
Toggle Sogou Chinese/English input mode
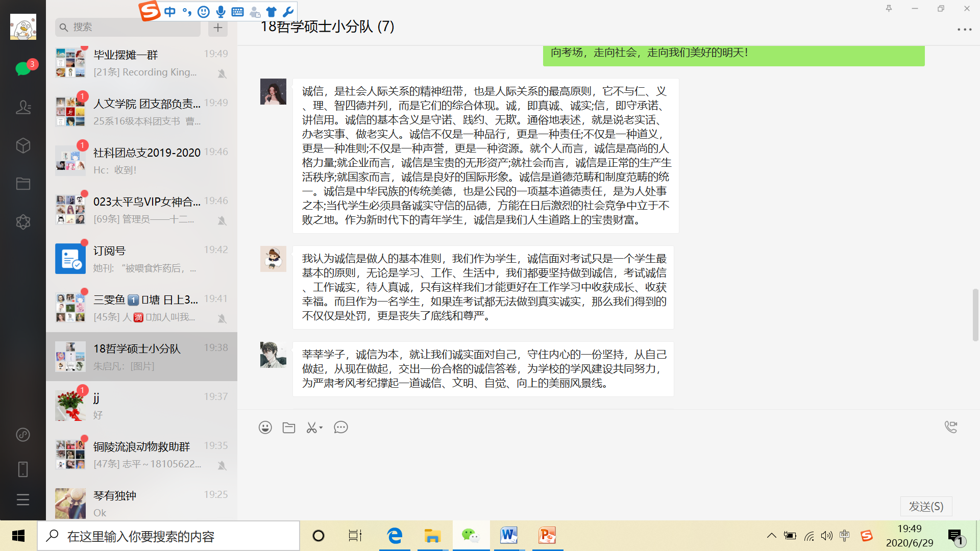[x=170, y=12]
